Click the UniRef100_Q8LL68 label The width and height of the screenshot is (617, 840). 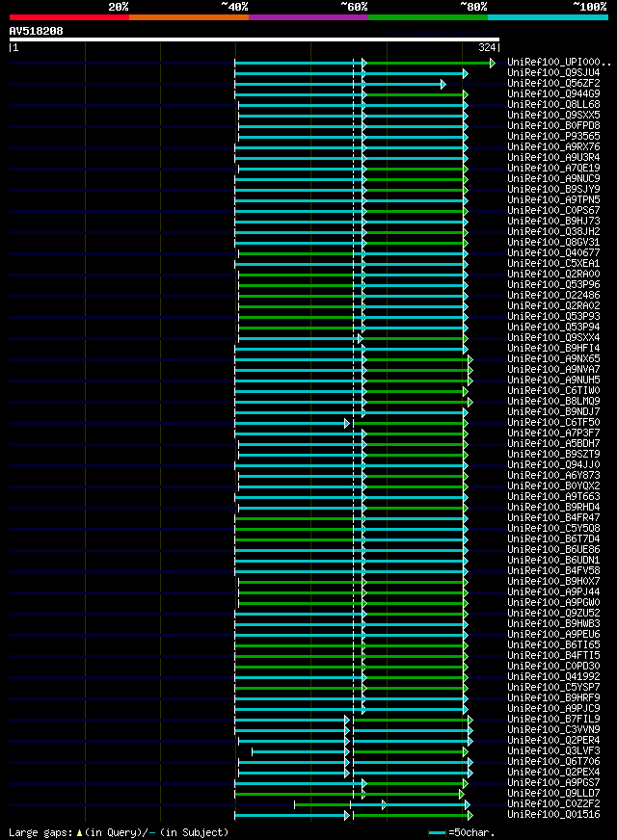point(553,104)
